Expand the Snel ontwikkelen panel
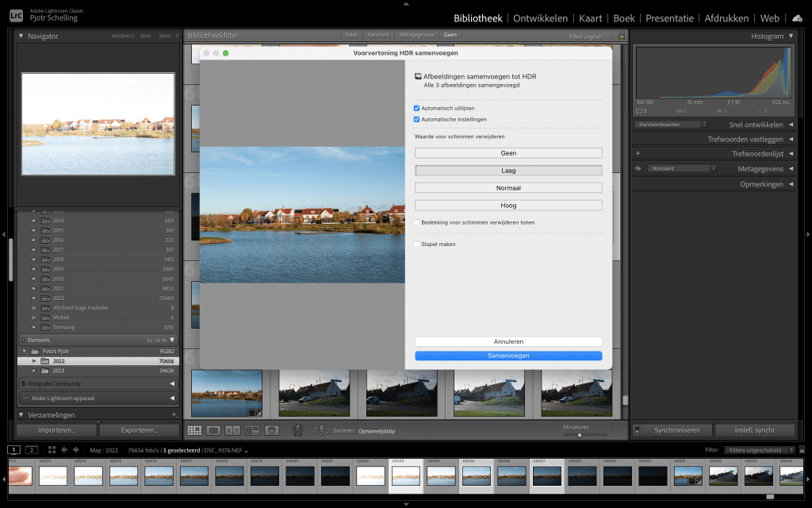Image resolution: width=812 pixels, height=508 pixels. coord(791,125)
